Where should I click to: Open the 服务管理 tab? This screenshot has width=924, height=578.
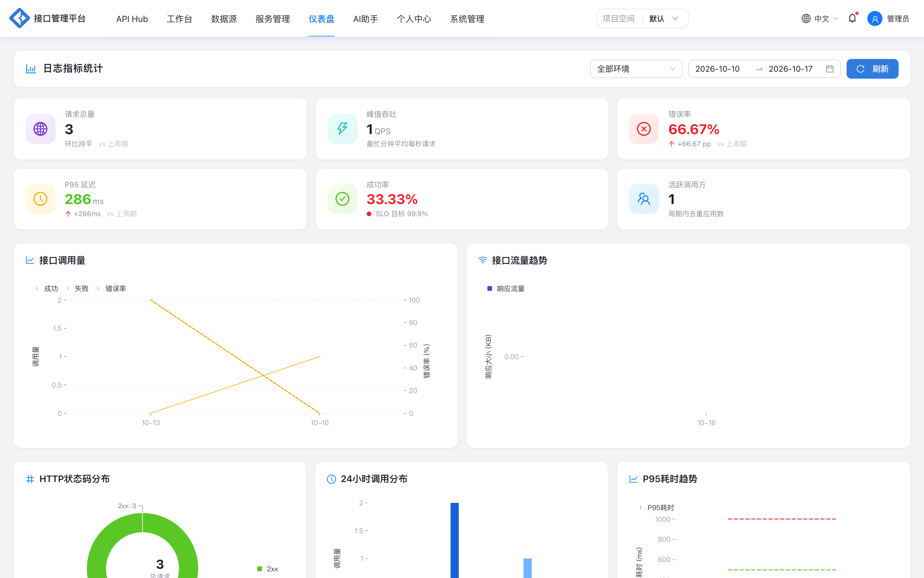click(x=273, y=19)
